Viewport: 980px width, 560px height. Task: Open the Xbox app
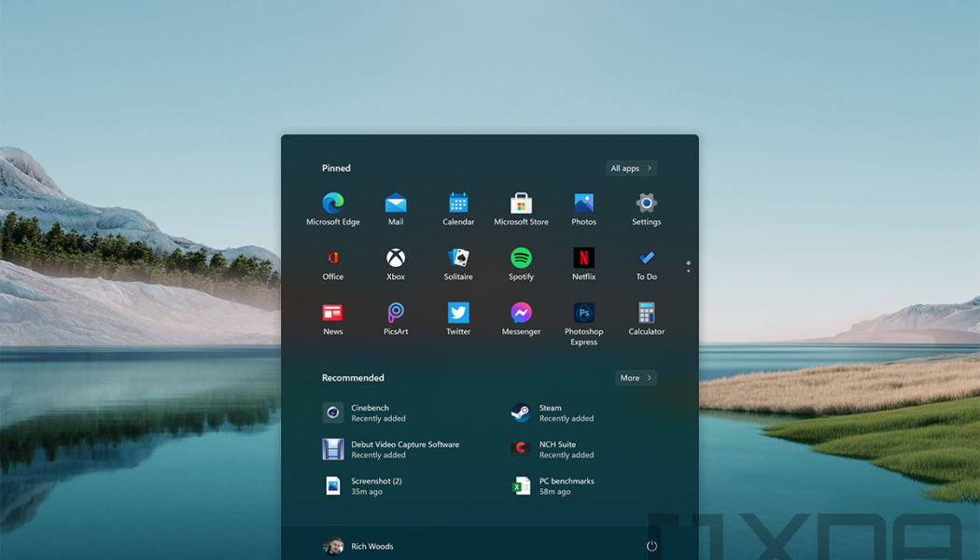395,262
